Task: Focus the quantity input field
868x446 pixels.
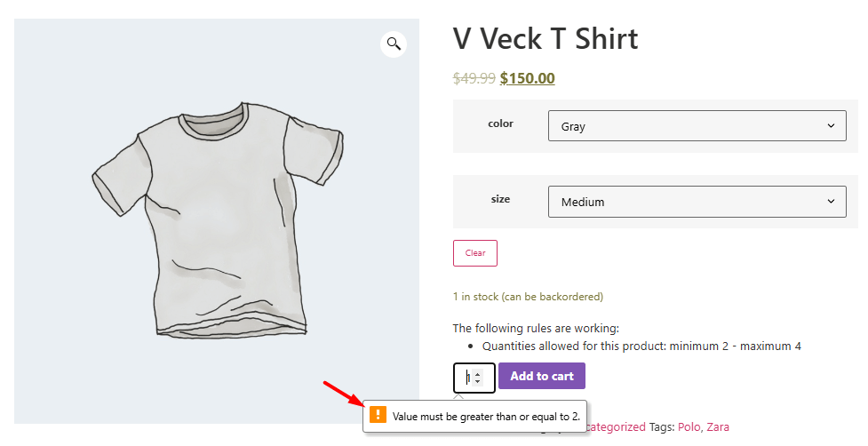Action: [467, 378]
